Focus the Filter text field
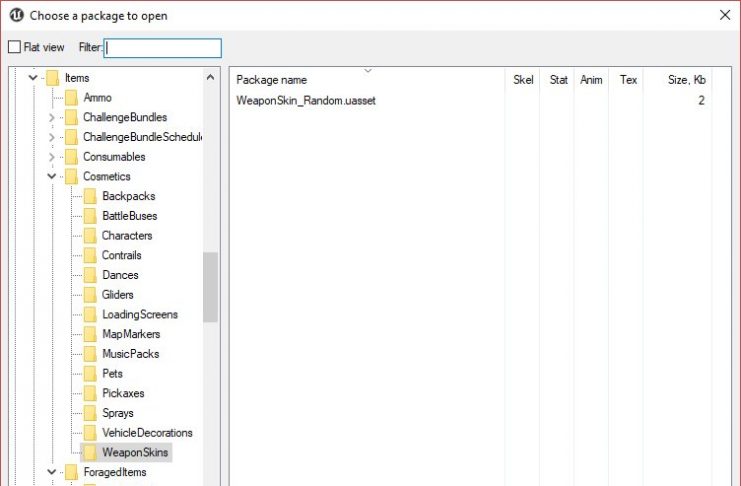 163,48
